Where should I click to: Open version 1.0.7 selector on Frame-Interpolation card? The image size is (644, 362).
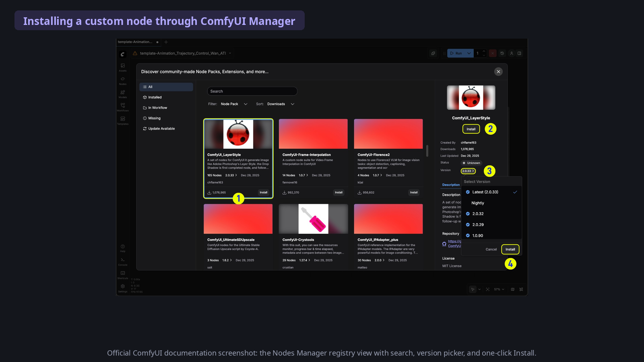(304, 175)
